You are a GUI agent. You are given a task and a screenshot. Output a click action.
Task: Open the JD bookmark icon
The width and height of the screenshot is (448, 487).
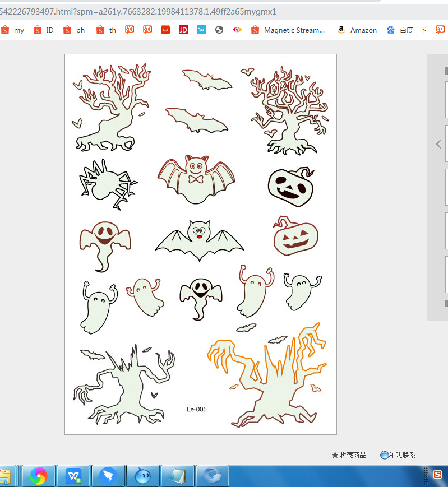tap(183, 30)
